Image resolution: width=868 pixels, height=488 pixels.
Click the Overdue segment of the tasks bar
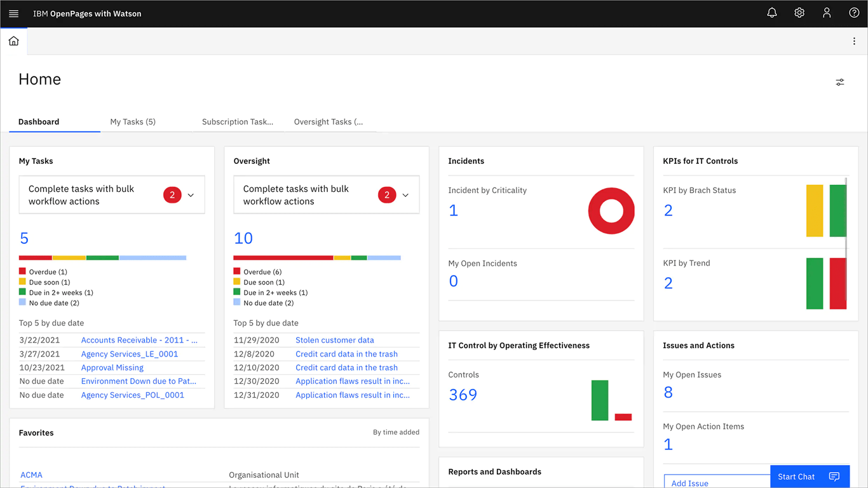pos(37,257)
